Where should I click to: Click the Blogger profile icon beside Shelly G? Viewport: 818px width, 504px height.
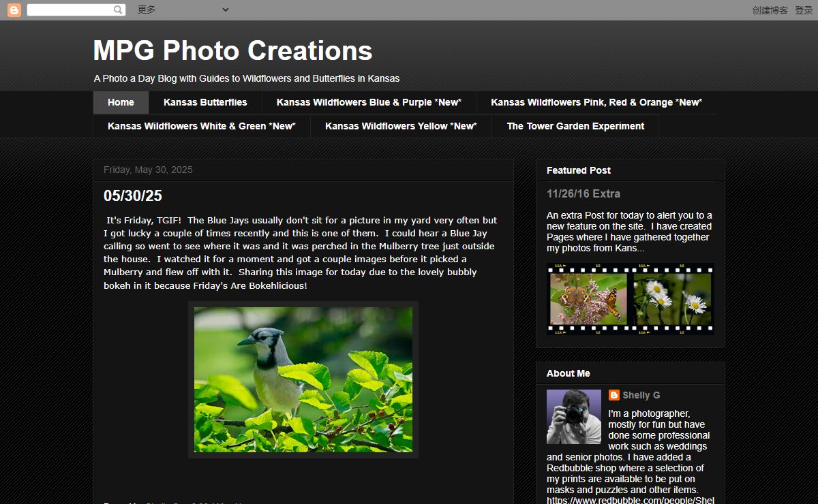point(614,395)
